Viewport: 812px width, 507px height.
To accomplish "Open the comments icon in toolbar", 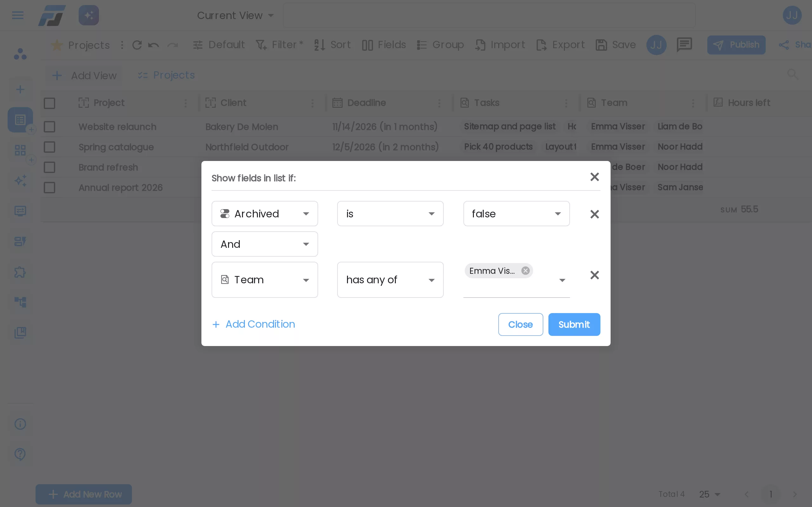I will click(x=684, y=45).
